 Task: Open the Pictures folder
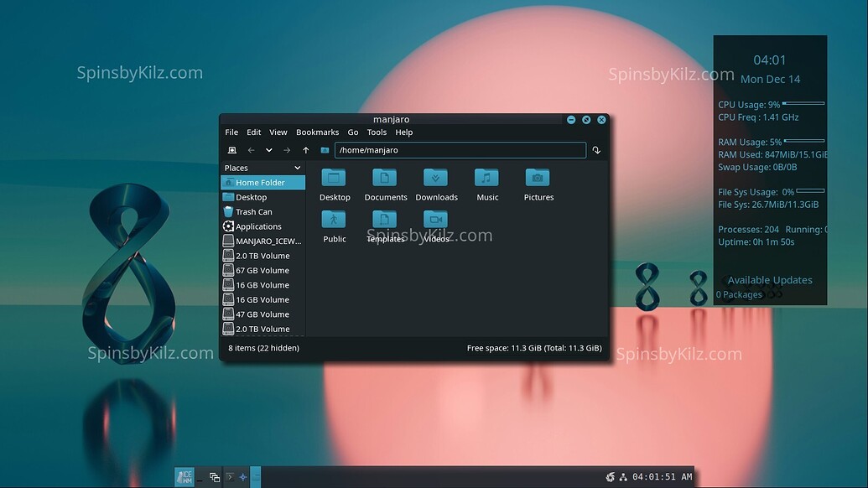[x=538, y=178]
